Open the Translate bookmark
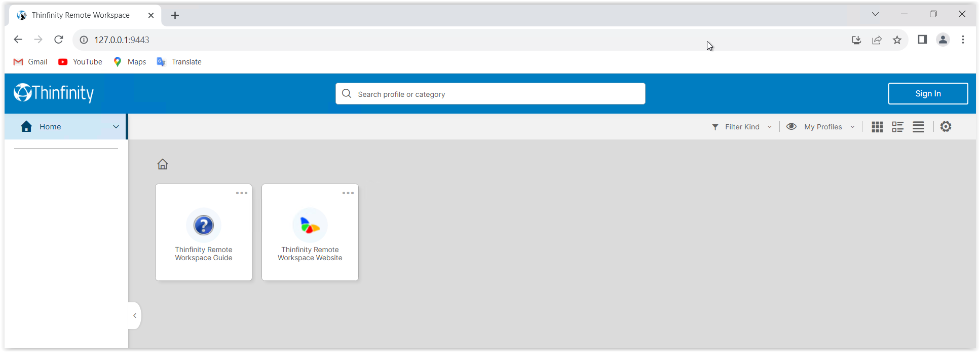Image resolution: width=980 pixels, height=352 pixels. 179,62
